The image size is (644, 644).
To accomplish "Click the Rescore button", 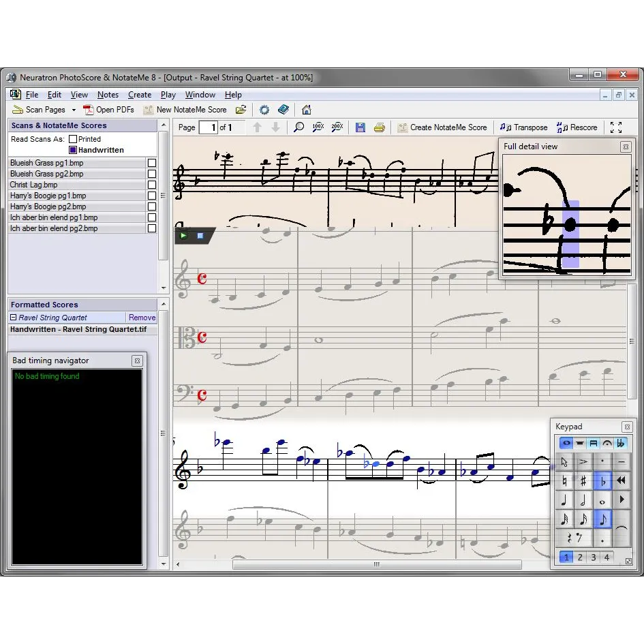I will tap(577, 127).
